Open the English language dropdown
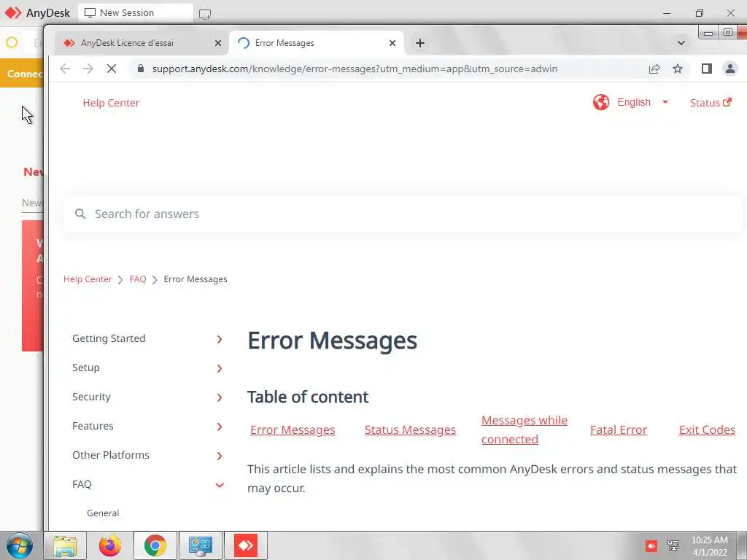The image size is (747, 560). click(643, 102)
